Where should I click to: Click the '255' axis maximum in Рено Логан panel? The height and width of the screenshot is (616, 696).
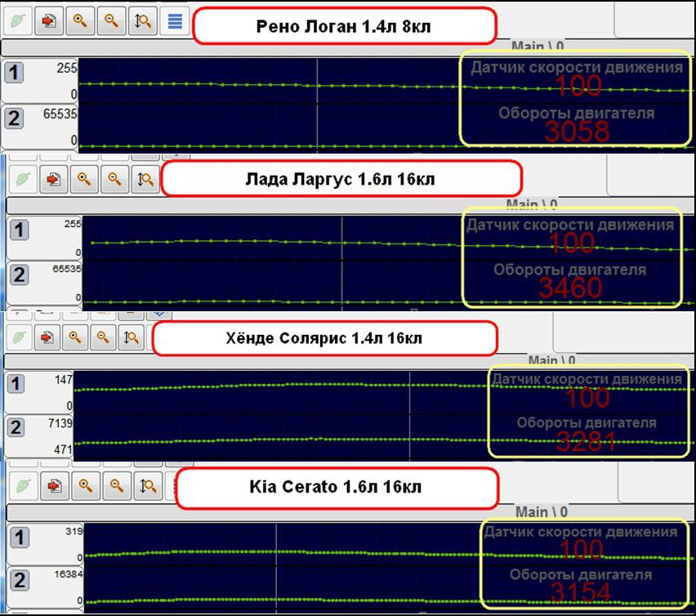pos(67,68)
